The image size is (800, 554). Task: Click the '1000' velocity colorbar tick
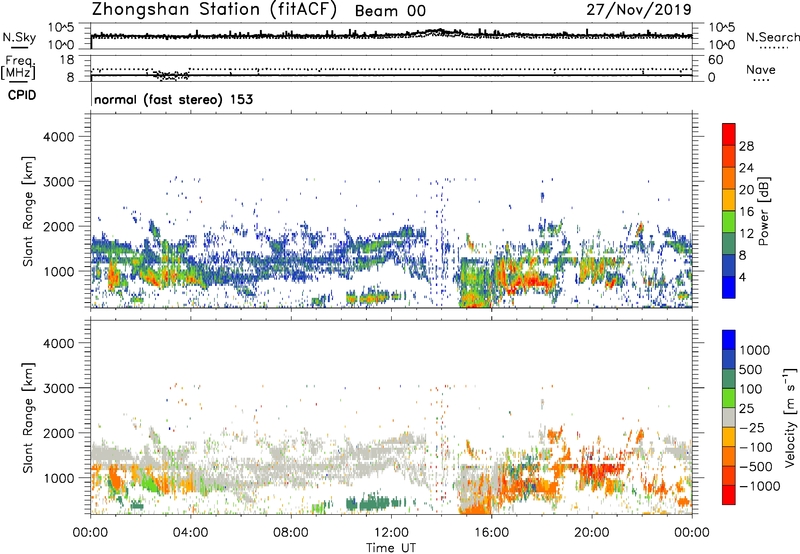755,350
